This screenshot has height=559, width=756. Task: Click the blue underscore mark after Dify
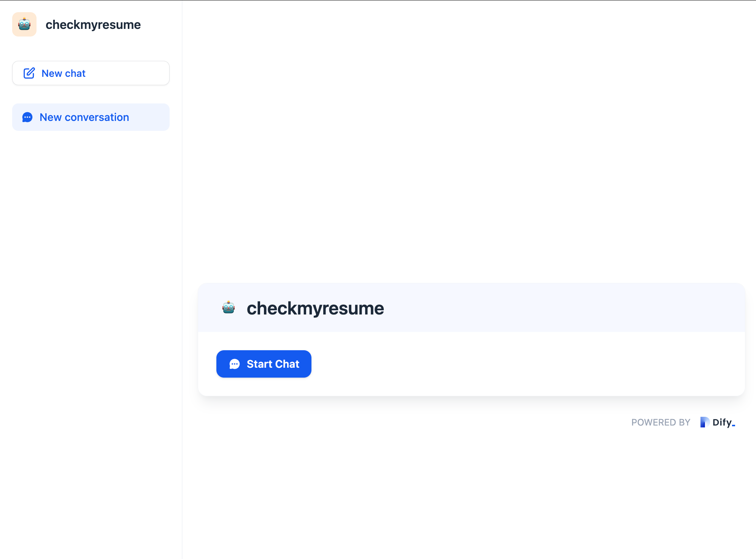pos(734,425)
